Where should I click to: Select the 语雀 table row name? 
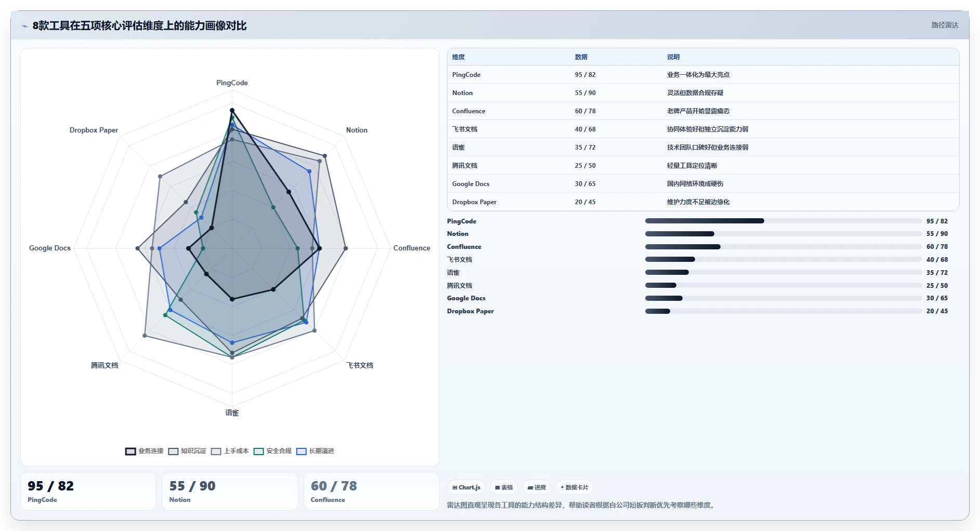tap(459, 148)
